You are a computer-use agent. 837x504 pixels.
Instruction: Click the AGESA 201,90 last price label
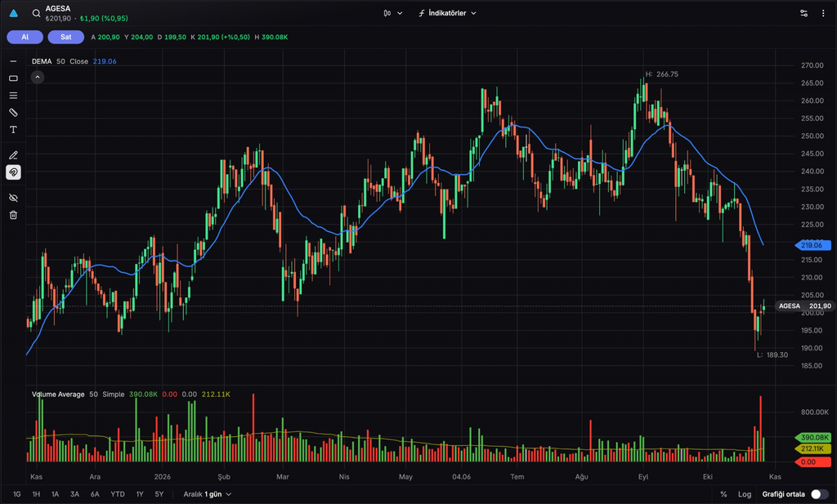point(804,306)
